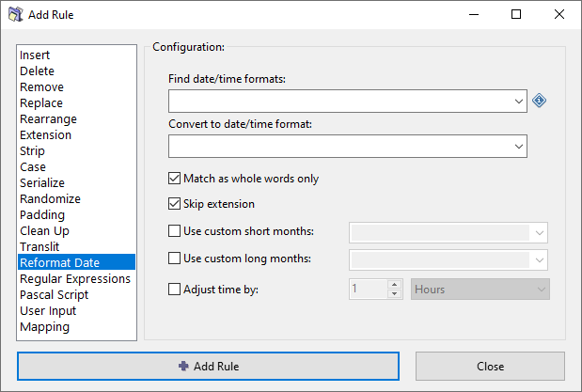Check the Adjust time by option

click(174, 290)
